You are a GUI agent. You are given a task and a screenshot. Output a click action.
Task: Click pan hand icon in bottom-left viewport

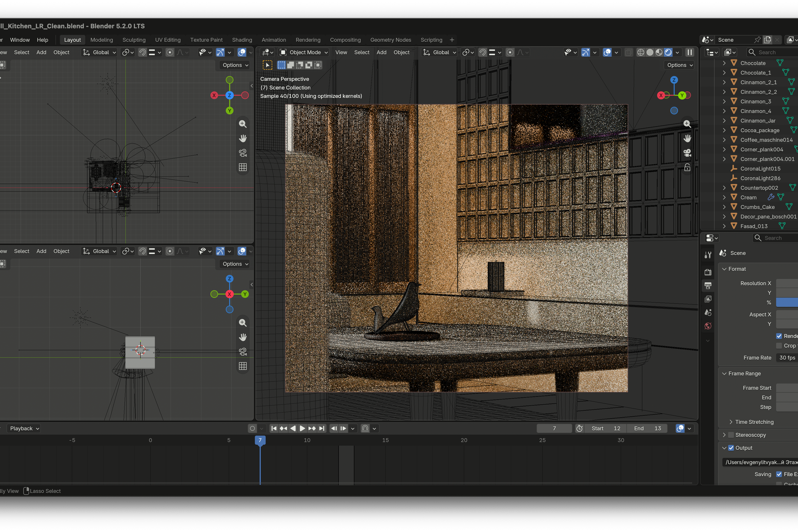click(x=243, y=337)
